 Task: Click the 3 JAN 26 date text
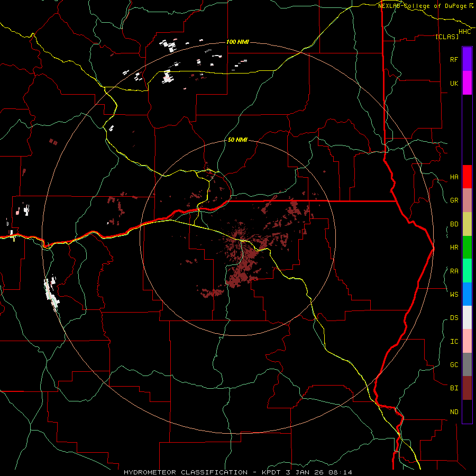(305, 472)
